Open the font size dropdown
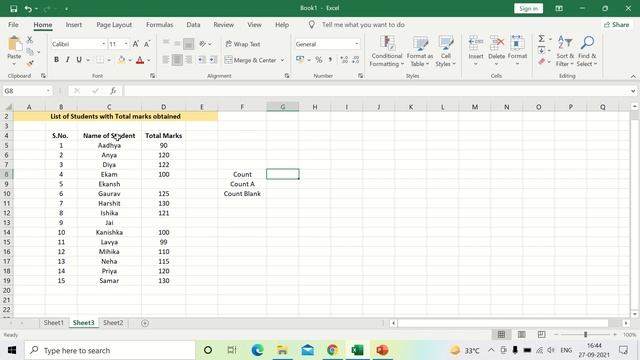 pyautogui.click(x=126, y=44)
